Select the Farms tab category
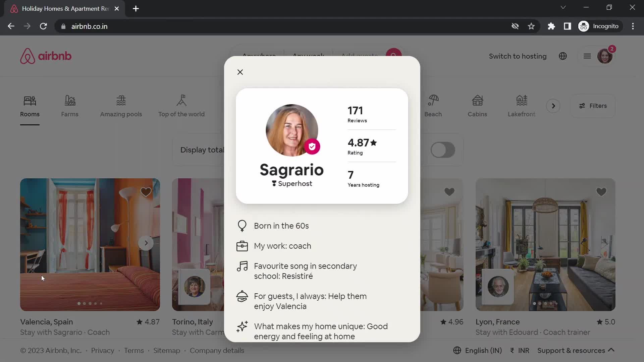This screenshot has width=644, height=362. click(69, 106)
